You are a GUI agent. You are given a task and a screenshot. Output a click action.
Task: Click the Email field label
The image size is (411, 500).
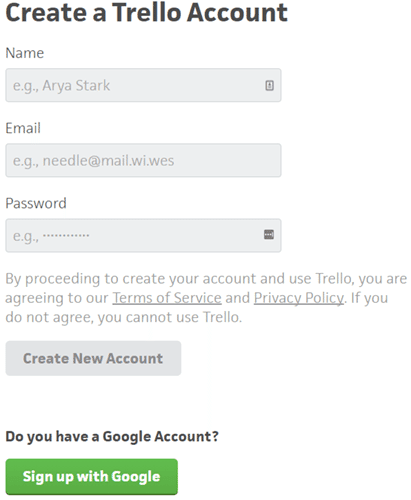pyautogui.click(x=23, y=128)
